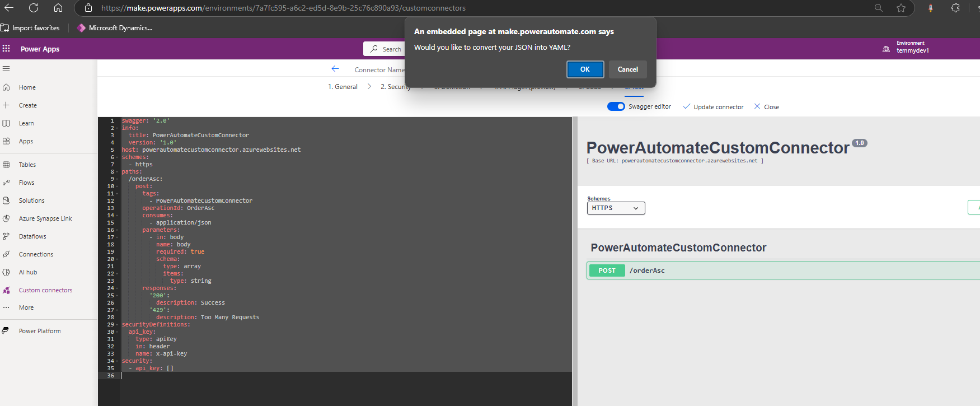Expand the POST /orderAsc operation
The height and width of the screenshot is (406, 980).
783,270
